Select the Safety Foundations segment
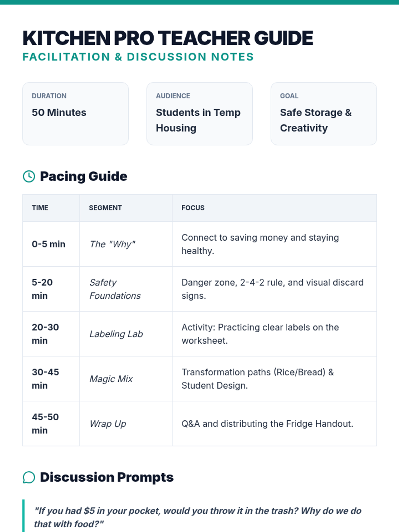Viewport: 399px width, 532px height. click(x=115, y=289)
